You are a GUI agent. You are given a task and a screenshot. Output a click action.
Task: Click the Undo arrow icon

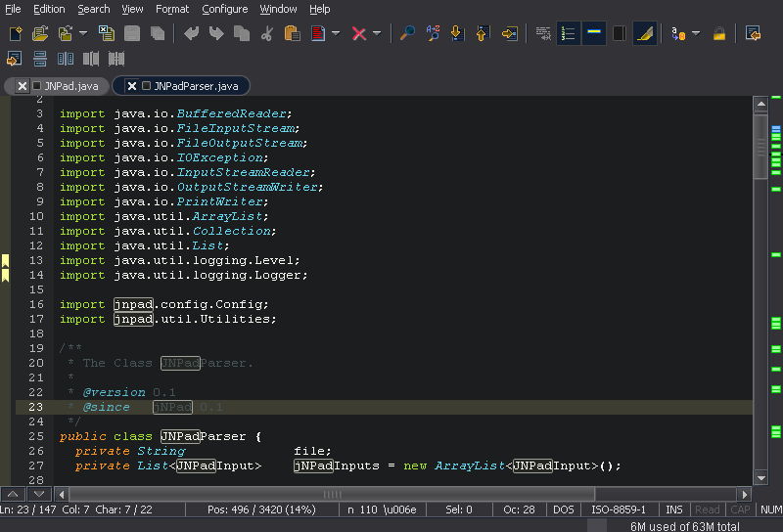[x=192, y=34]
